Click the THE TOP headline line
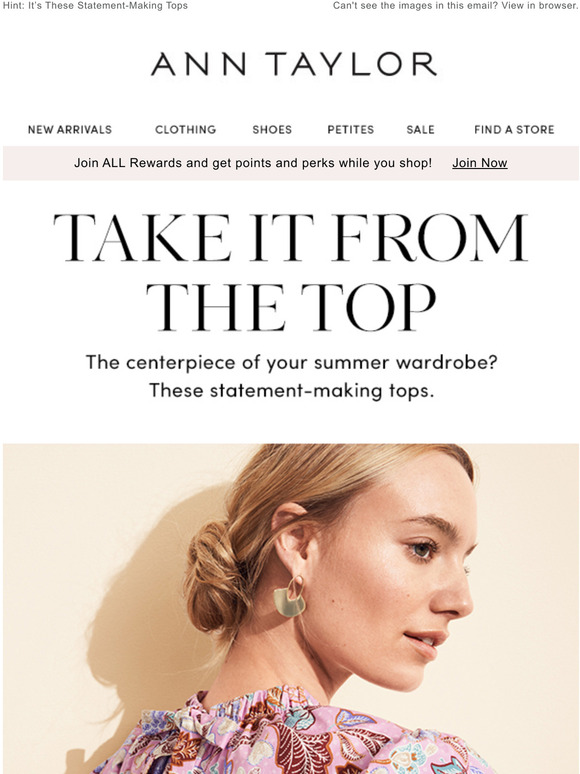The height and width of the screenshot is (774, 580). pyautogui.click(x=291, y=308)
